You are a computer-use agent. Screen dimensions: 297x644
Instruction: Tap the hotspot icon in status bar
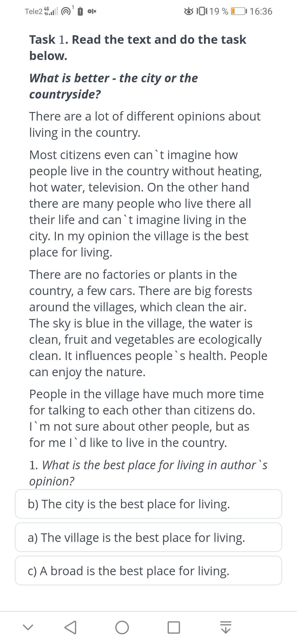click(x=66, y=11)
